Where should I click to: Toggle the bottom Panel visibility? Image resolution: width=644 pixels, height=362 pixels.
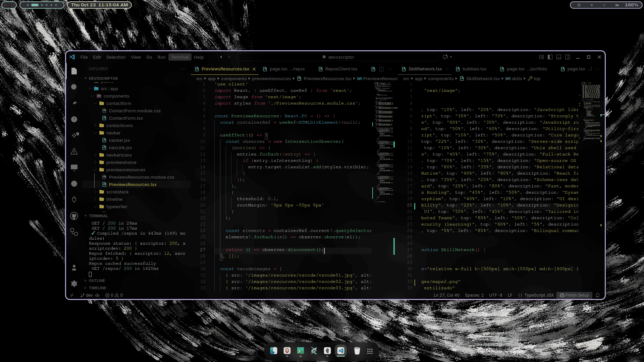tap(558, 57)
